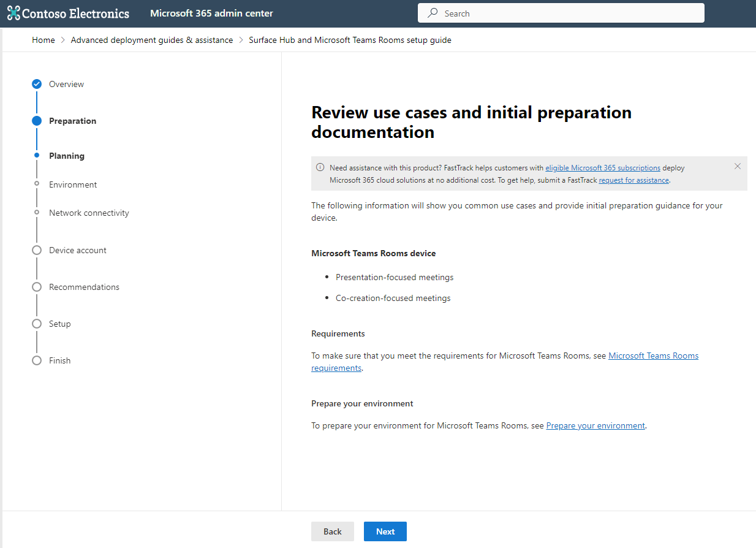
Task: Click the Contoso Electronics logo icon
Action: pos(13,13)
